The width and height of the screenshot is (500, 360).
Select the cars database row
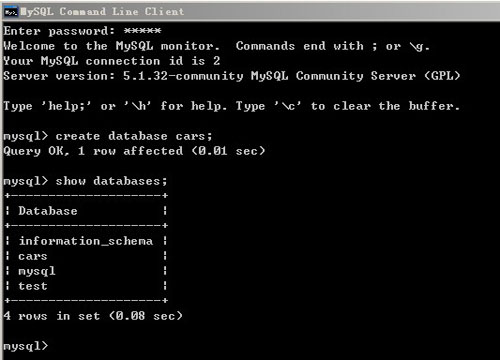pyautogui.click(x=86, y=256)
